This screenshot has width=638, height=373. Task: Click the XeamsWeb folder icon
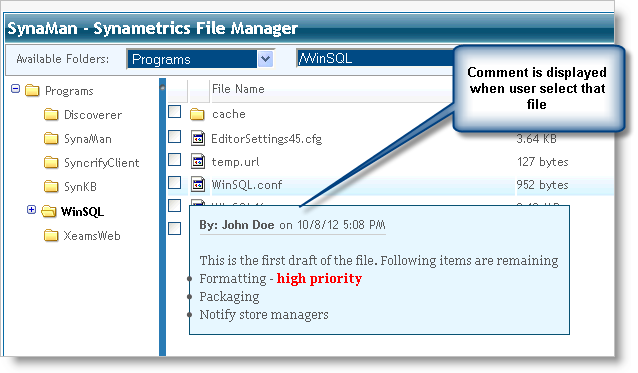click(51, 235)
